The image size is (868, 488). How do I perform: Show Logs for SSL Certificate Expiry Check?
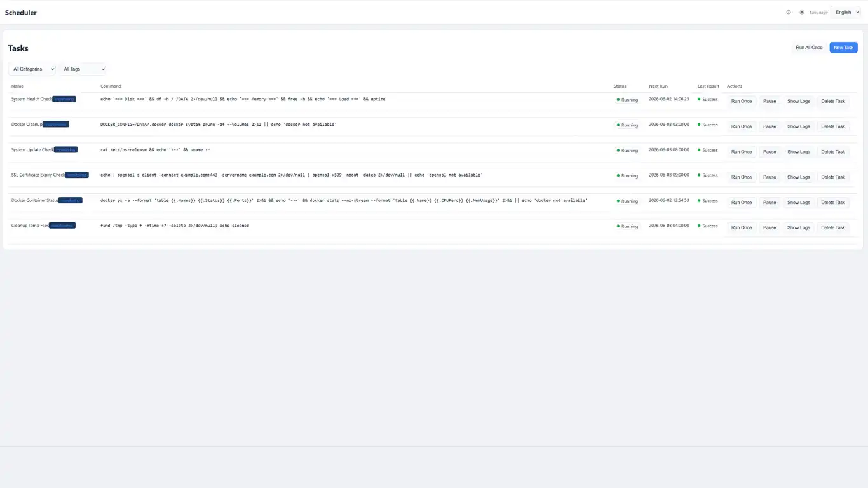click(799, 177)
